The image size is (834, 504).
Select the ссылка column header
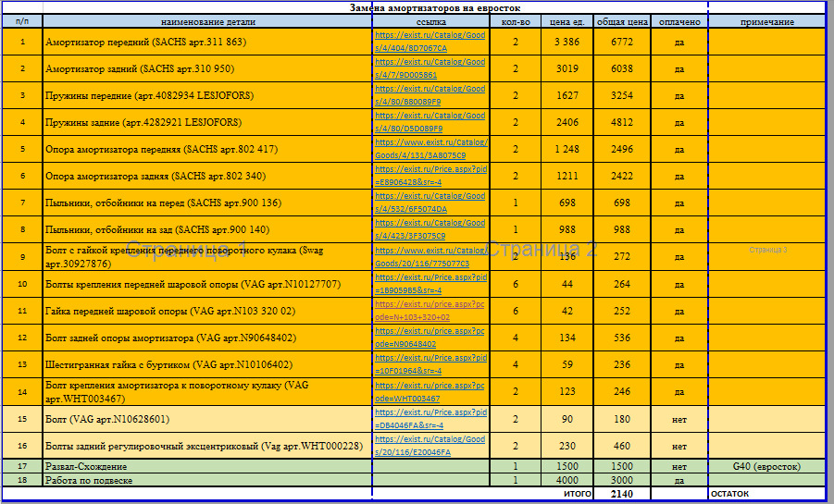click(430, 22)
